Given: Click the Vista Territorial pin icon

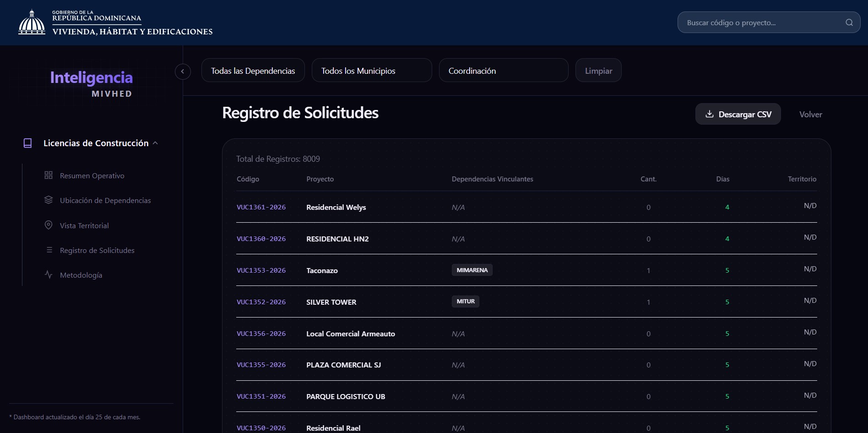Looking at the screenshot, I should pyautogui.click(x=49, y=225).
